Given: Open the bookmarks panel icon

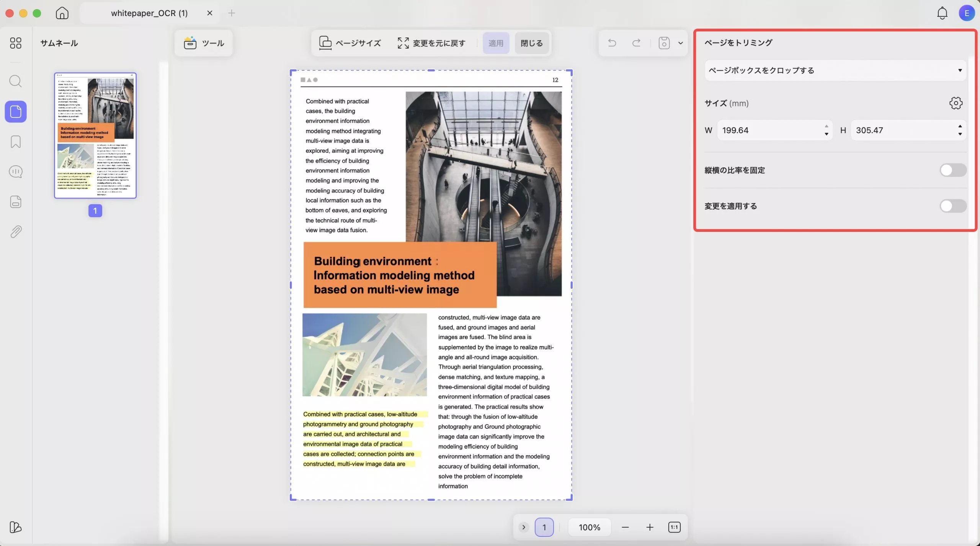Looking at the screenshot, I should (15, 142).
